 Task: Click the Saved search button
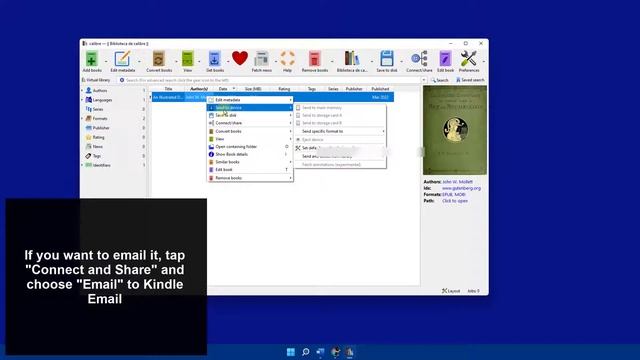(x=470, y=80)
